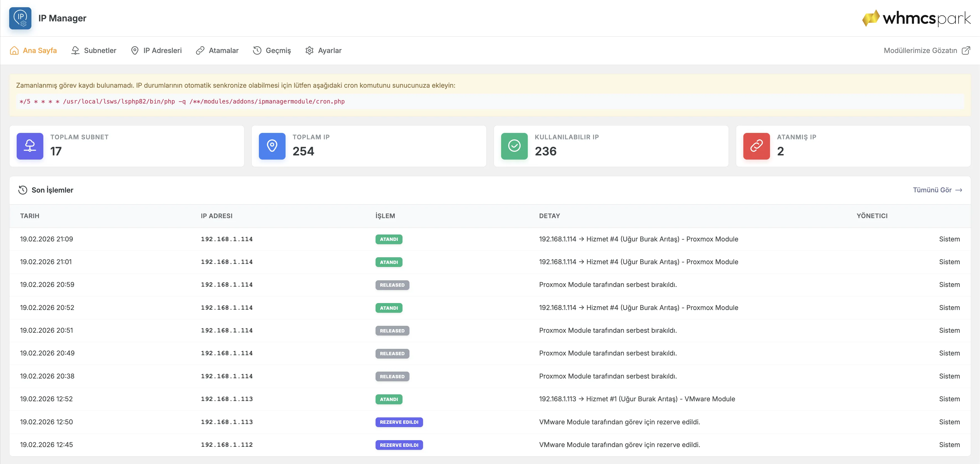Open the Ayarlar settings tab
This screenshot has height=464, width=980.
coord(323,51)
